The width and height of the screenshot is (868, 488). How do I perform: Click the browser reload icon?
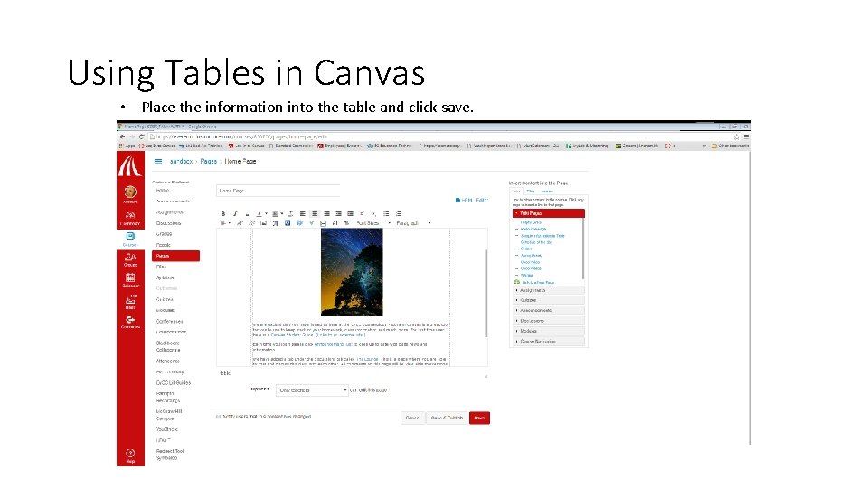click(142, 136)
